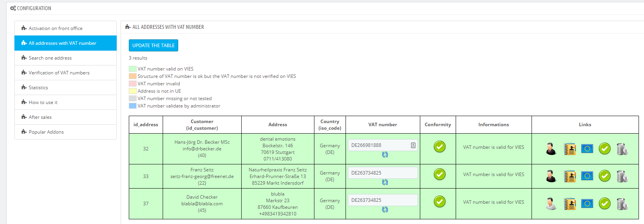Click conformity checkmark for address 33
Image resolution: width=644 pixels, height=224 pixels.
click(440, 174)
